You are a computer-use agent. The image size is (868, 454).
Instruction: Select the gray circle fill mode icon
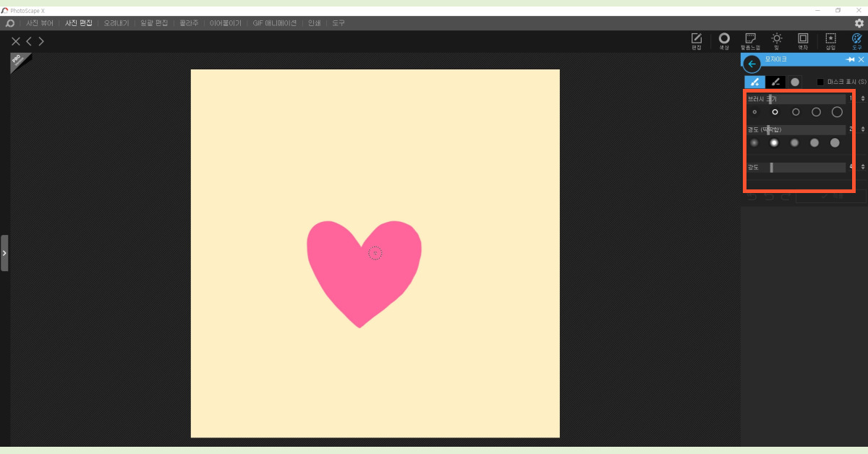(795, 82)
